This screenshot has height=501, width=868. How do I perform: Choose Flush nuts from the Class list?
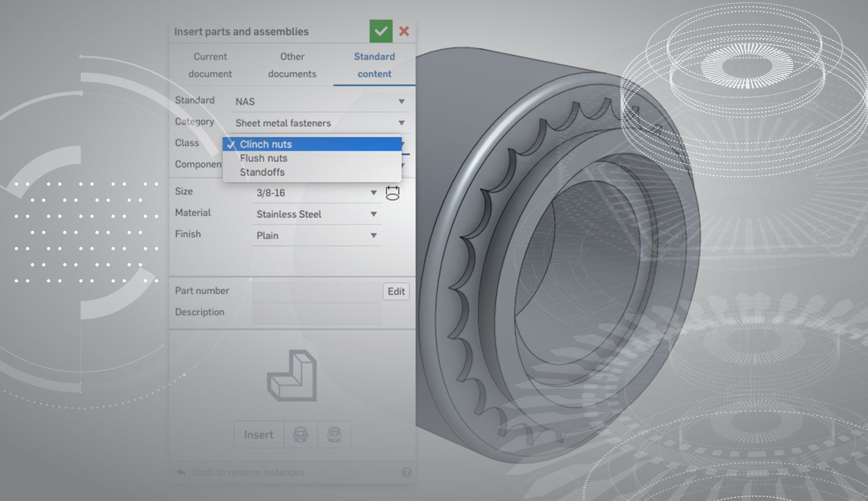(263, 158)
